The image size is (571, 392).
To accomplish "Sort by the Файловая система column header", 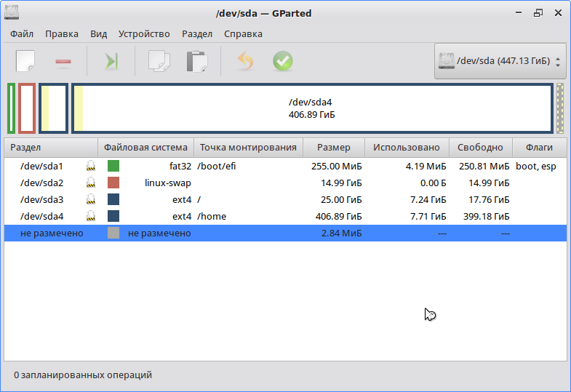I will 145,148.
